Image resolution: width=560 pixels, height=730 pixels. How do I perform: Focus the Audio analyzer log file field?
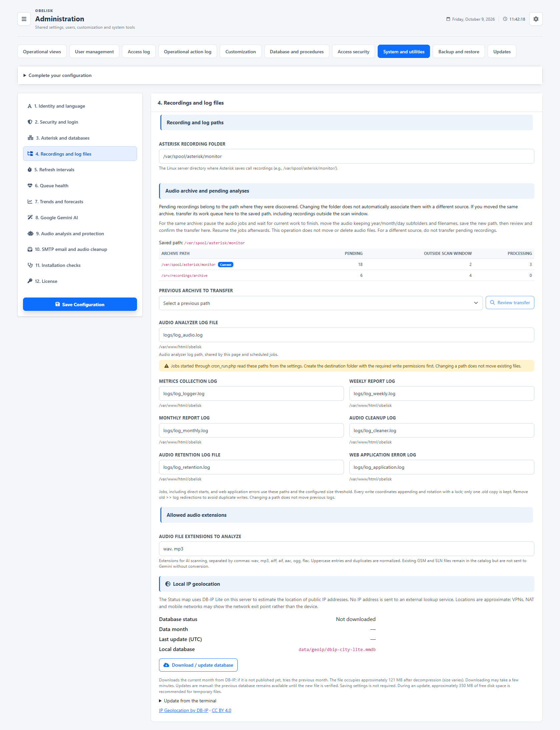tap(347, 335)
